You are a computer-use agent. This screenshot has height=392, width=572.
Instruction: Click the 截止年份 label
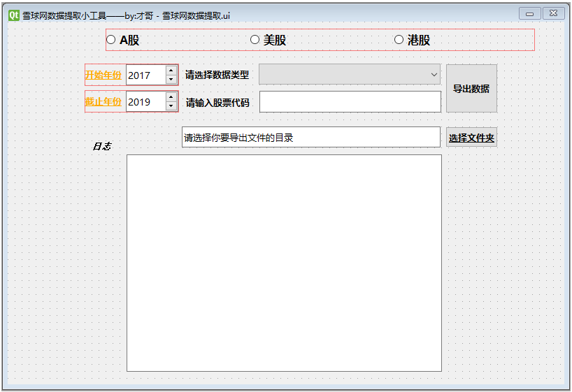pos(103,101)
